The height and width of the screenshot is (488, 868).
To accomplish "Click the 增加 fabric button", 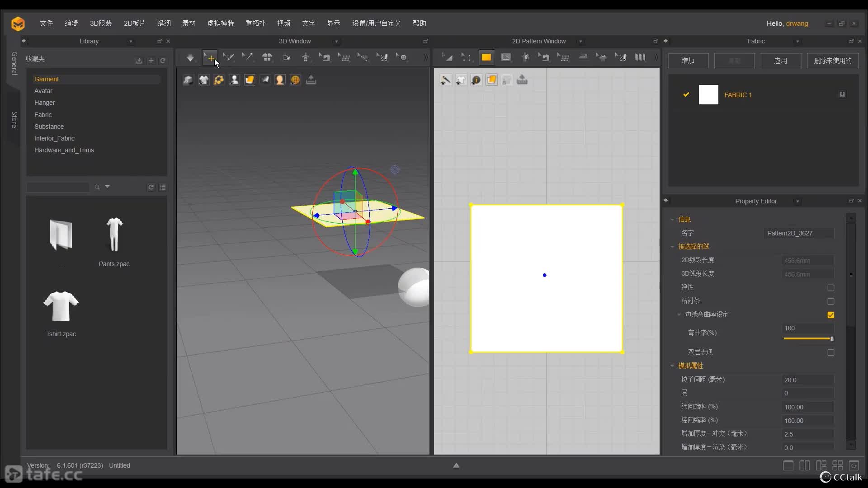I will (688, 61).
